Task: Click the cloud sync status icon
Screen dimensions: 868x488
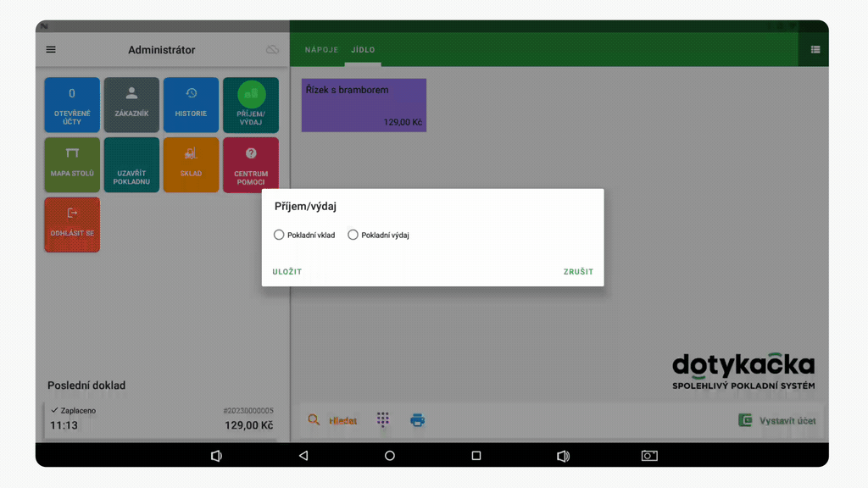Action: tap(272, 50)
